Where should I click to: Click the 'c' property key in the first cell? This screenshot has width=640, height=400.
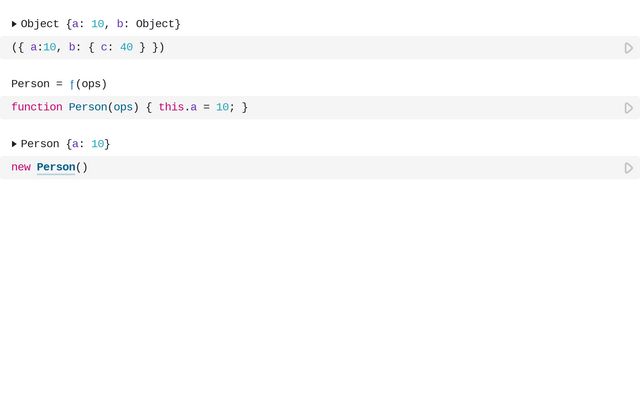coord(104,47)
